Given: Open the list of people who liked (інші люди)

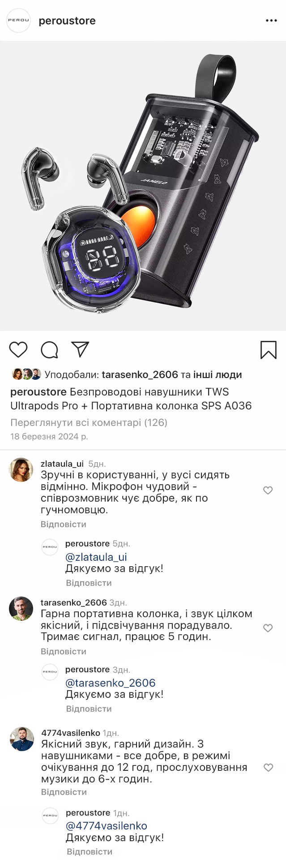Looking at the screenshot, I should [x=218, y=374].
